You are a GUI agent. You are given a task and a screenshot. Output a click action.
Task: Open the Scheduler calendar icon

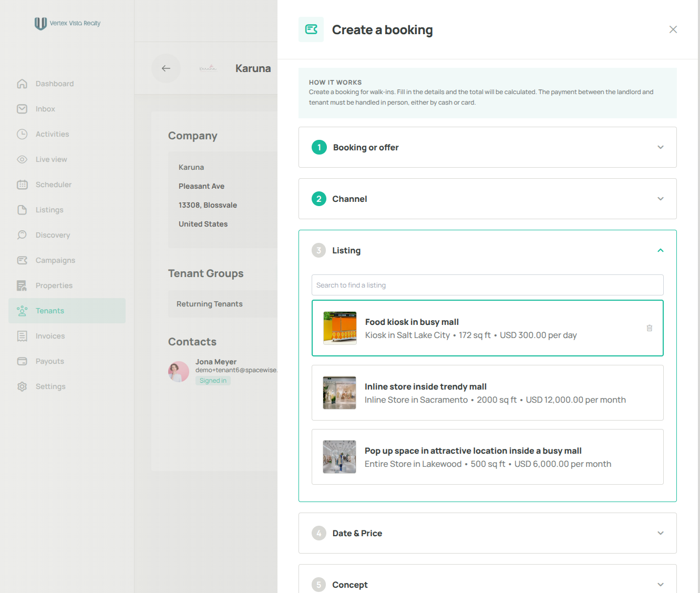(22, 185)
